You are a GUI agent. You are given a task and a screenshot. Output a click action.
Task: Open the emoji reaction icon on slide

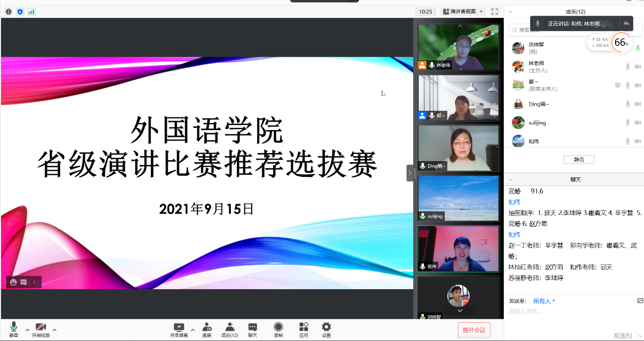coord(13,282)
